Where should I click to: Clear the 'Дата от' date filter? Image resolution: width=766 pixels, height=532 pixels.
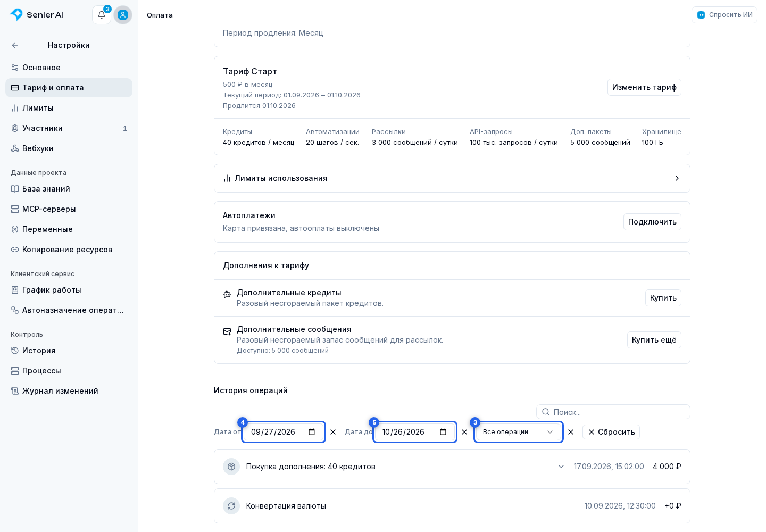click(x=333, y=432)
